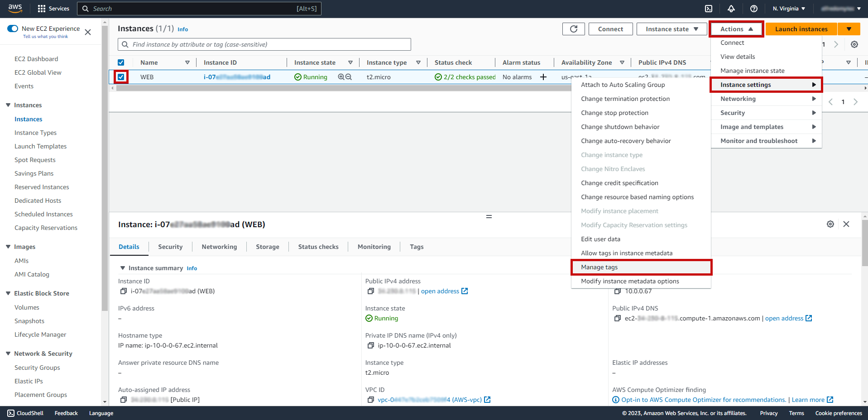Sort by the Name column arrow
Image resolution: width=868 pixels, height=420 pixels.
point(187,62)
